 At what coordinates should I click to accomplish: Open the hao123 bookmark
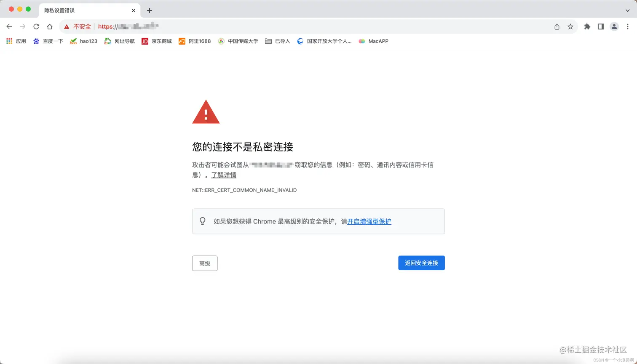[x=88, y=41]
